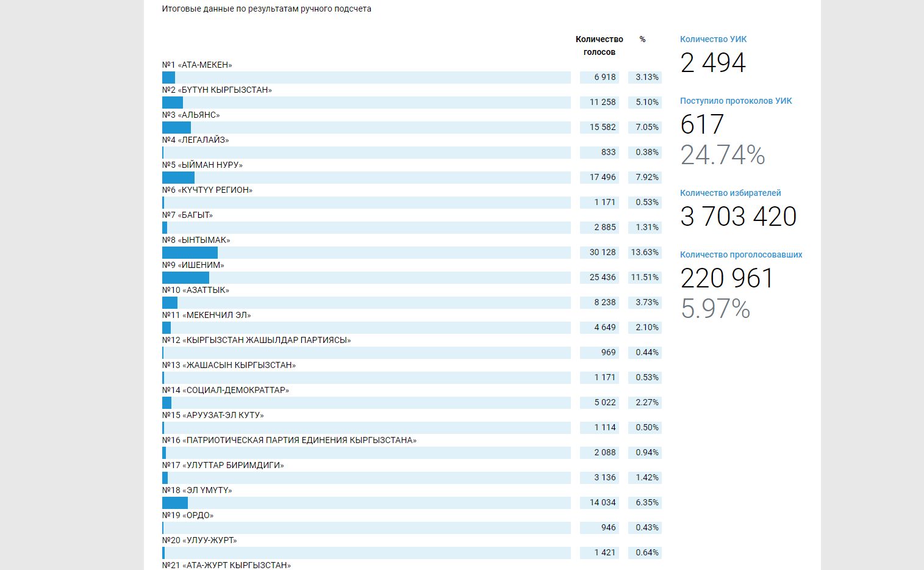Click the «Количество избирателей» heading
This screenshot has height=570, width=924.
(x=730, y=193)
